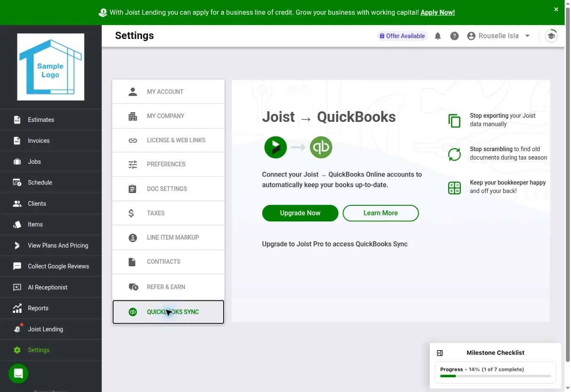Open the Line Item Markup tab

(x=168, y=237)
